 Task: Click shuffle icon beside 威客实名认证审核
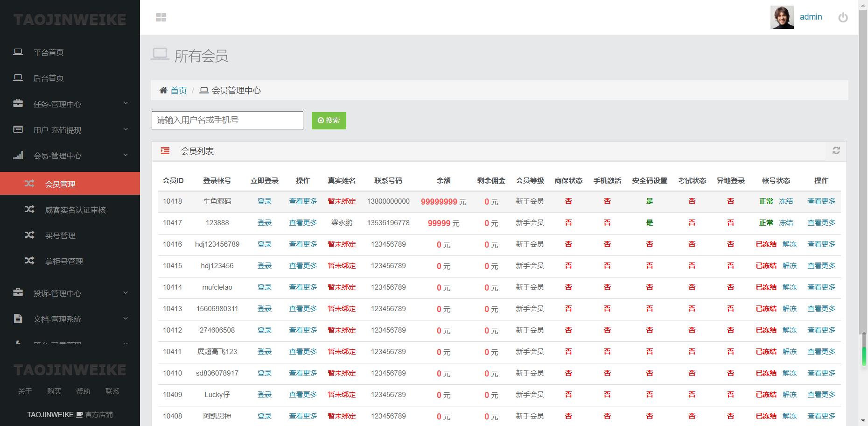(29, 209)
